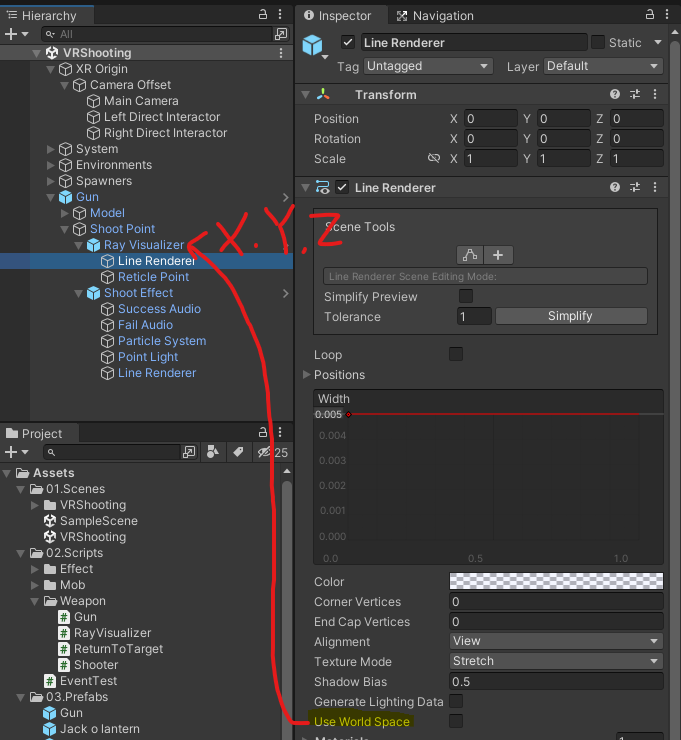Open Project panel three-dot menu

pos(280,432)
